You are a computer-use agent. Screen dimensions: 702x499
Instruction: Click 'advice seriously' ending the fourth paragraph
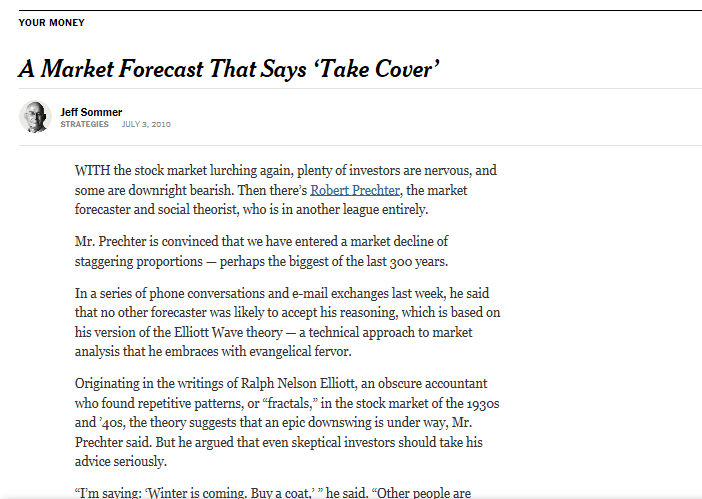pyautogui.click(x=120, y=462)
